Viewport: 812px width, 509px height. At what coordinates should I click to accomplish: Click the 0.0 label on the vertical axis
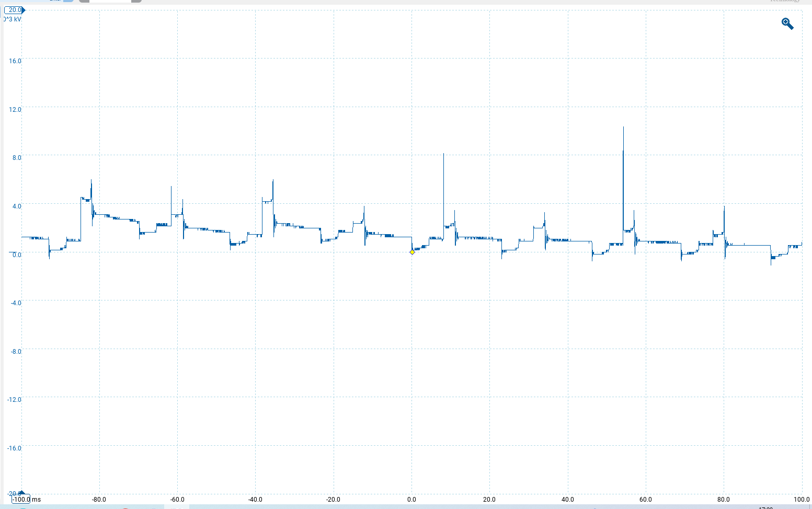(17, 254)
